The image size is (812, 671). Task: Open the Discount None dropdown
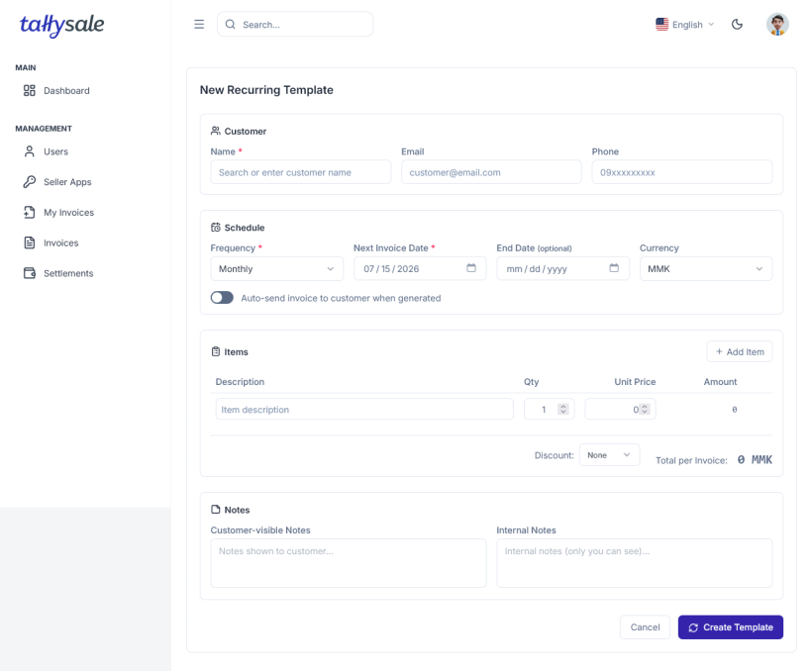[x=609, y=455]
